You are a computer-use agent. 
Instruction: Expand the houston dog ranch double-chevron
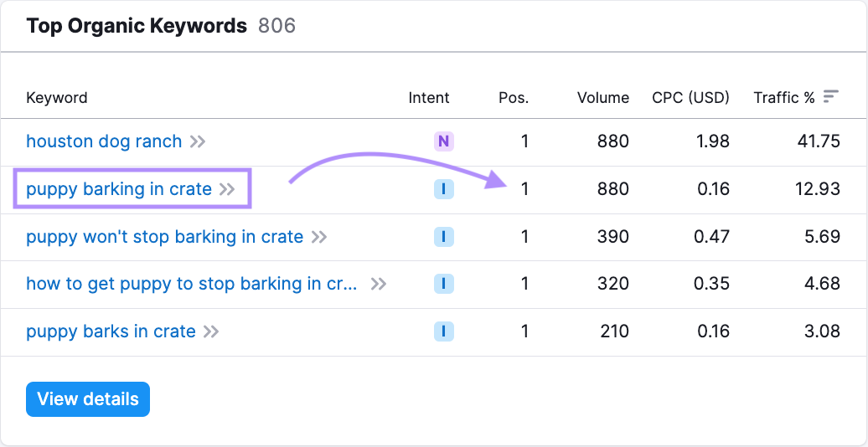(198, 141)
